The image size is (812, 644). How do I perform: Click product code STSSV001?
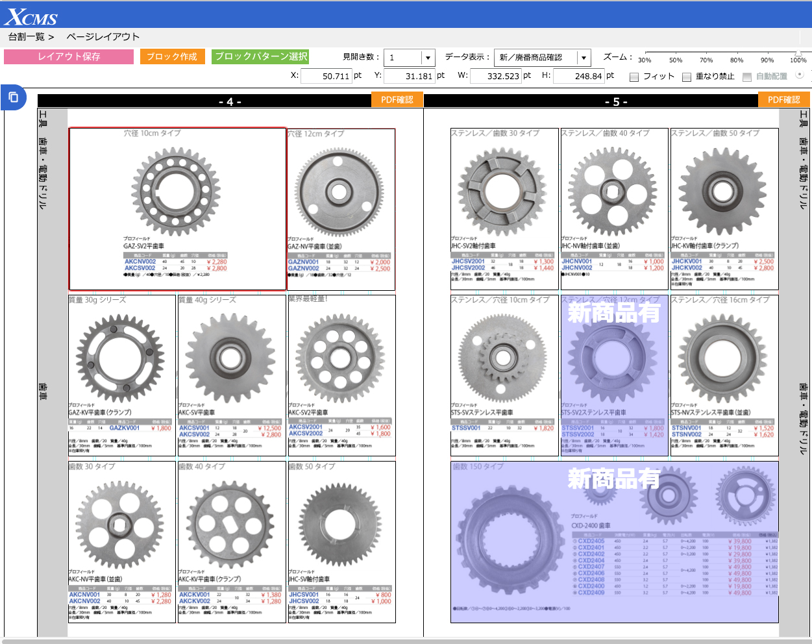[x=466, y=428]
